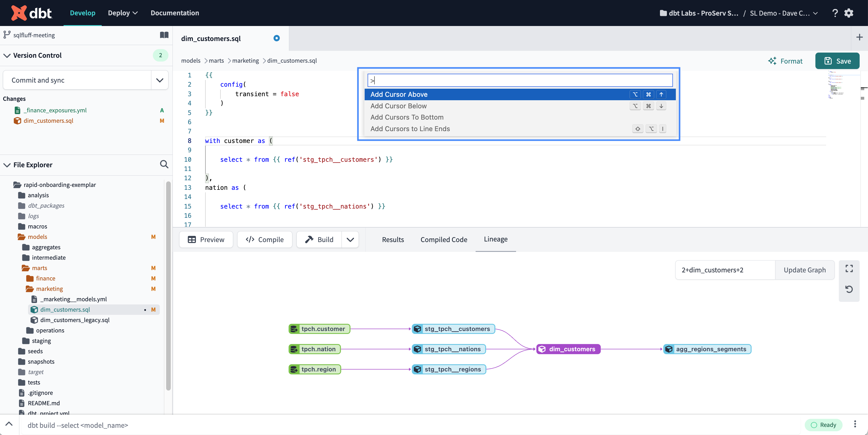The image size is (868, 435).
Task: Select the Compiled Code tab
Action: [444, 239]
